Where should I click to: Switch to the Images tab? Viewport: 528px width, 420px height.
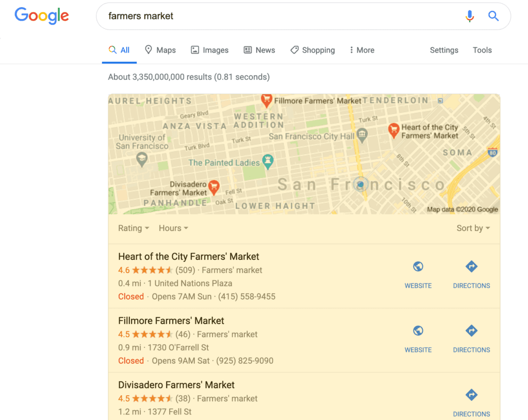point(210,50)
